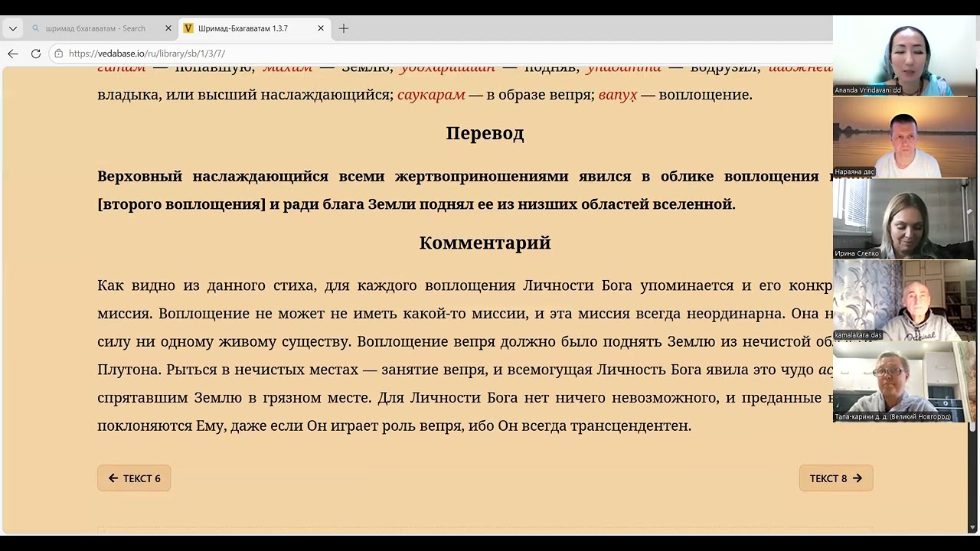The width and height of the screenshot is (980, 551).
Task: Click the commentary line starting Как видно
Action: [465, 285]
